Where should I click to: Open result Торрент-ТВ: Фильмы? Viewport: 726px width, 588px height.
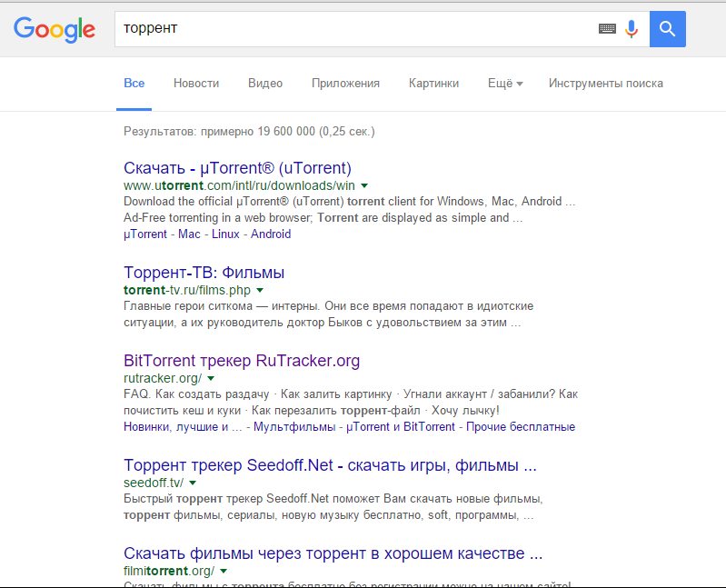point(204,273)
